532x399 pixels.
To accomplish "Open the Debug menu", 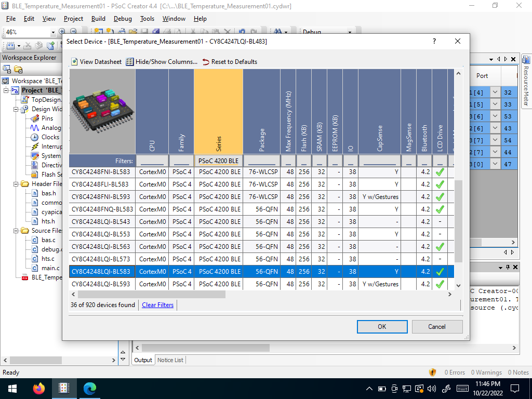I will (123, 19).
